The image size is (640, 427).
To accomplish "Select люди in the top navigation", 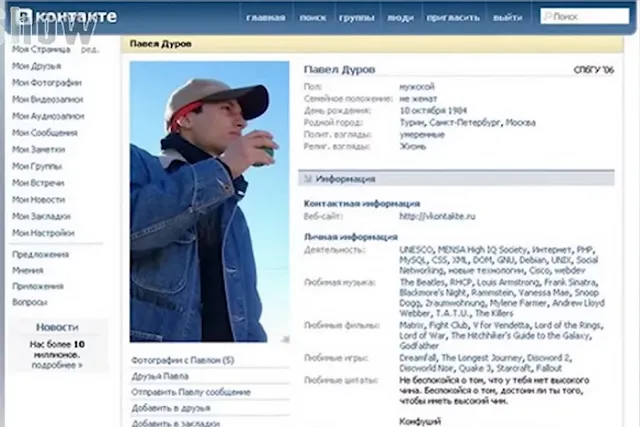I will click(400, 17).
